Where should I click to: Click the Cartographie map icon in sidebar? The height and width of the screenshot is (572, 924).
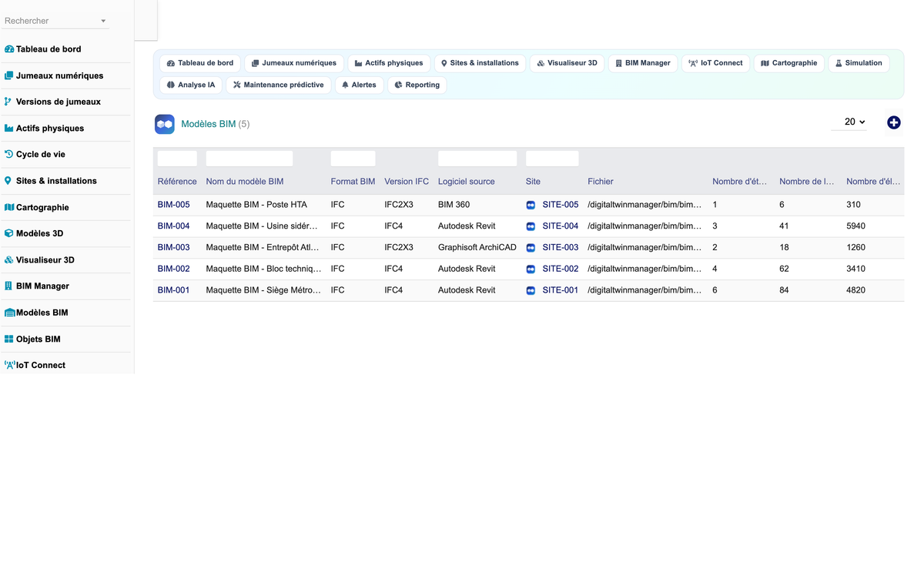click(x=9, y=207)
